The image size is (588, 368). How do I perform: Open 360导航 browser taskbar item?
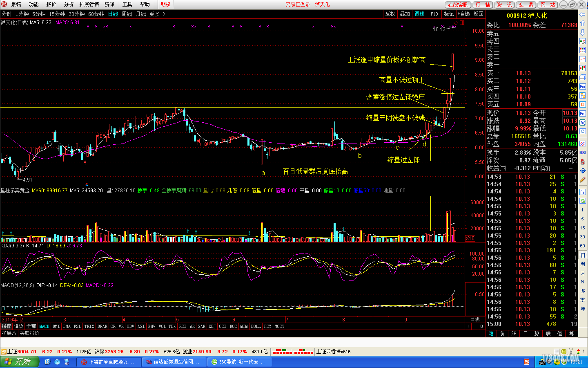point(239,362)
